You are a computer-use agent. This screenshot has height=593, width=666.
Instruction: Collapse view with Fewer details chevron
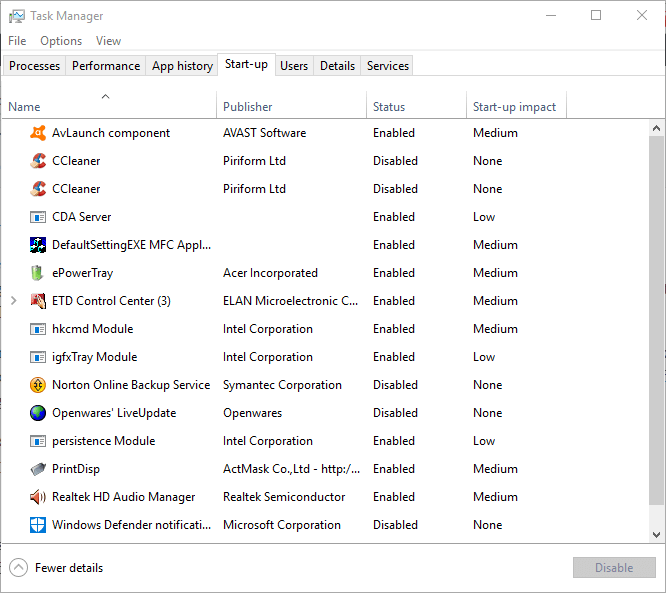(18, 568)
